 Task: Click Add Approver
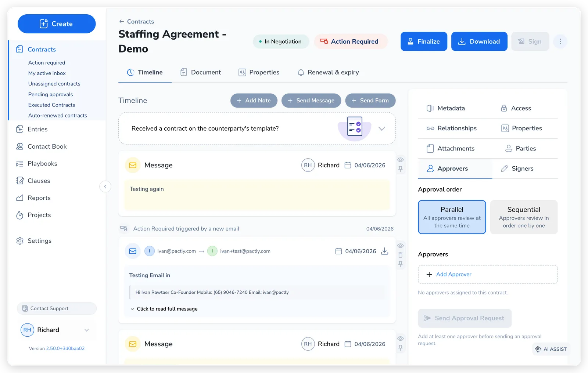(488, 275)
